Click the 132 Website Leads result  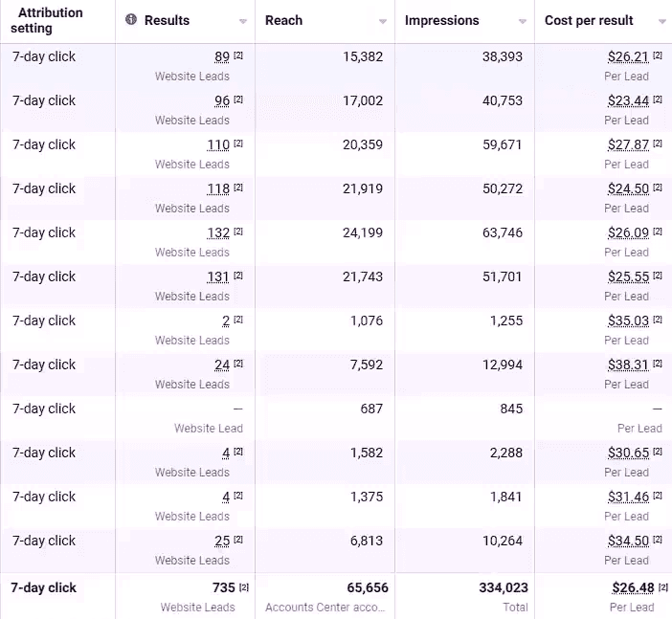tap(218, 232)
